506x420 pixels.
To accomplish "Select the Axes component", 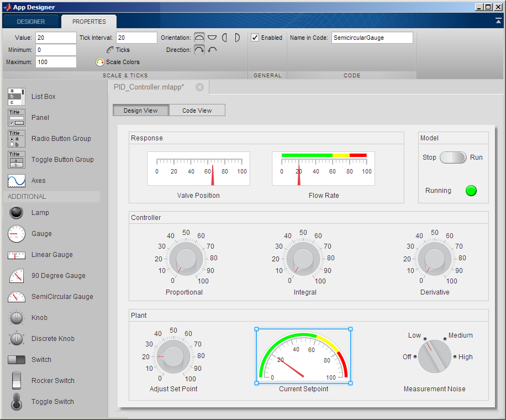I will pos(37,181).
